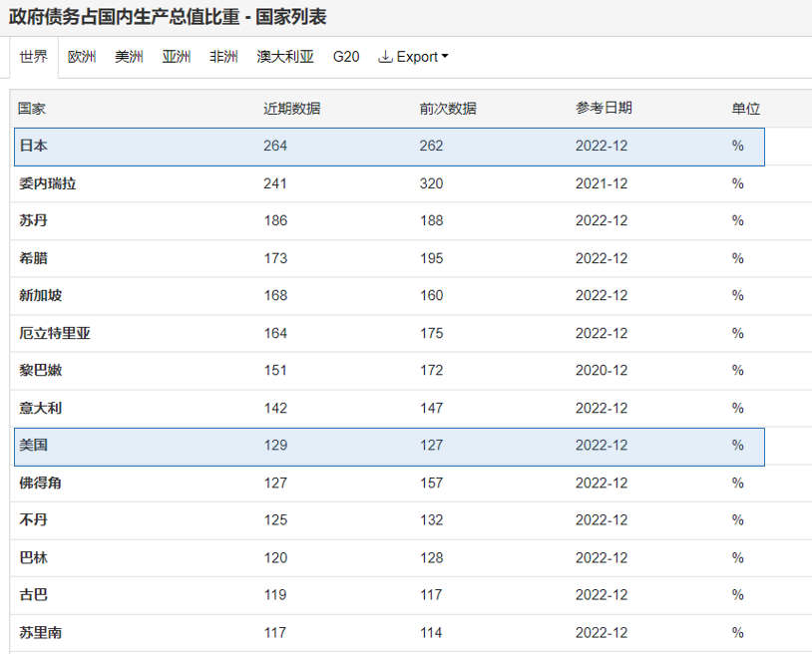
Task: Click the 希腊 country link
Action: click(34, 258)
